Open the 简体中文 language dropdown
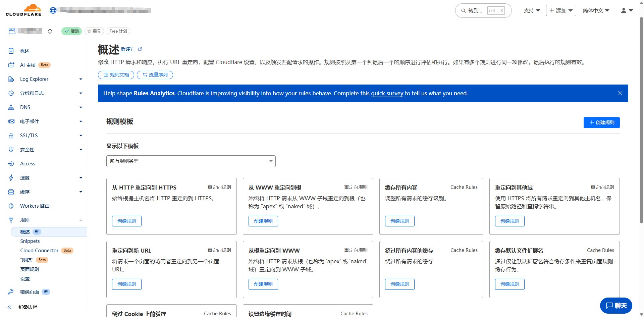Image resolution: width=644 pixels, height=317 pixels. click(x=596, y=11)
